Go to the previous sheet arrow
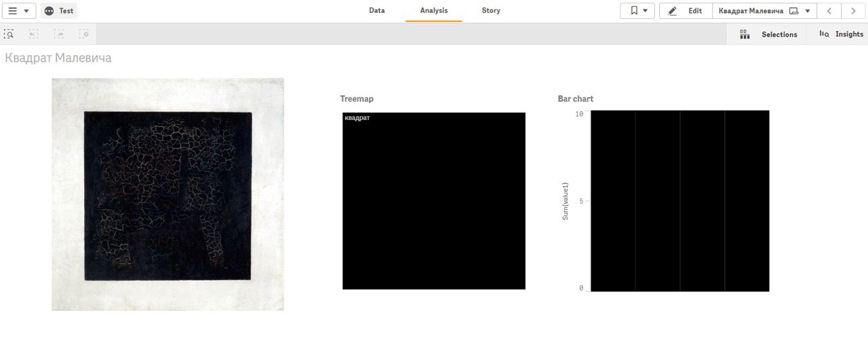Screen dimensions: 868x357 pyautogui.click(x=829, y=11)
